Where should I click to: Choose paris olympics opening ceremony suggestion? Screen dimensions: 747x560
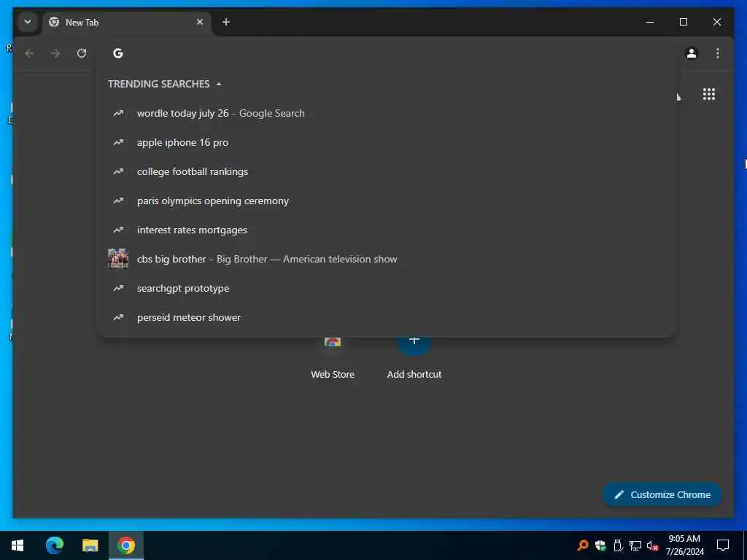(x=387, y=201)
